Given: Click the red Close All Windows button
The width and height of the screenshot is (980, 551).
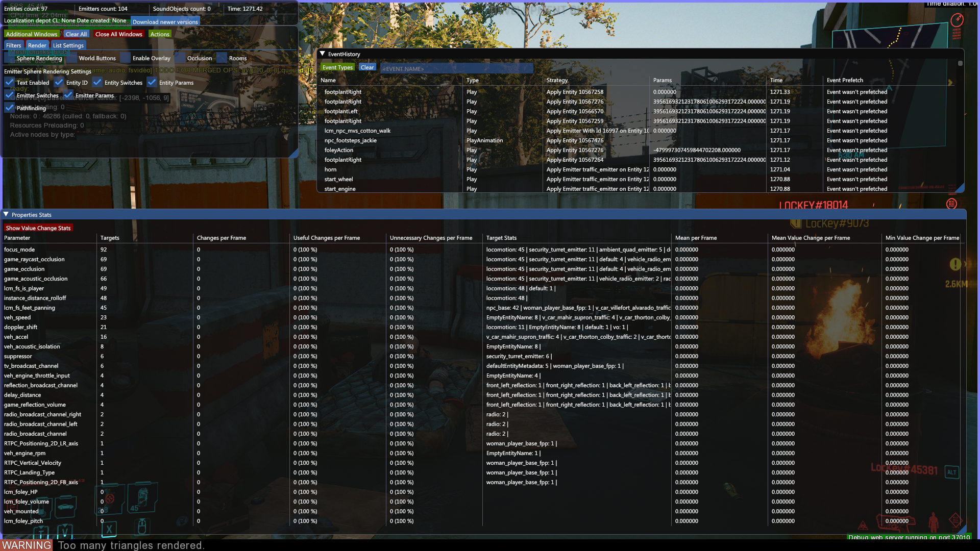Looking at the screenshot, I should click(x=119, y=34).
